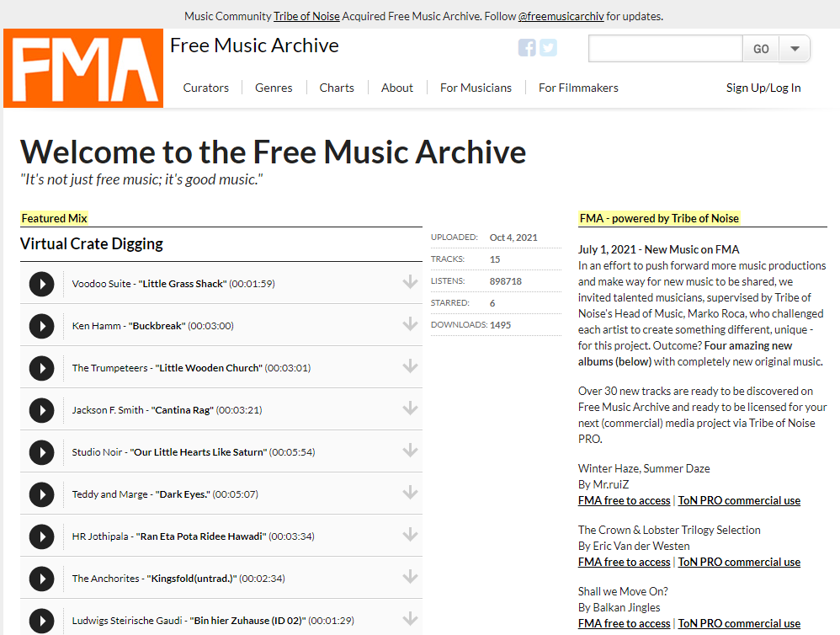
Task: Download Buckbreak via arrow icon
Action: click(411, 323)
